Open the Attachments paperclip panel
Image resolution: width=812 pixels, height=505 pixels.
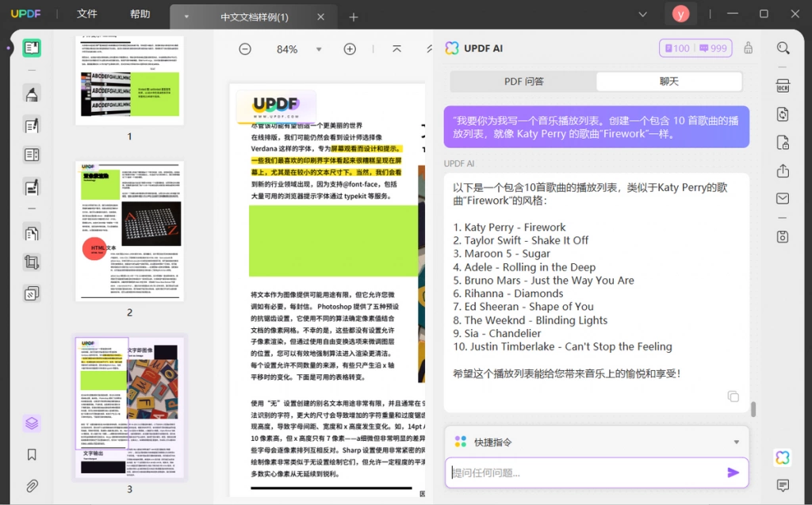click(x=32, y=486)
